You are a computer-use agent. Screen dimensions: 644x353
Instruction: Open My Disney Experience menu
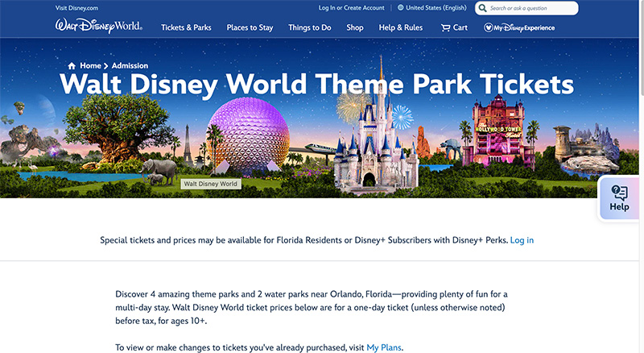coord(519,27)
